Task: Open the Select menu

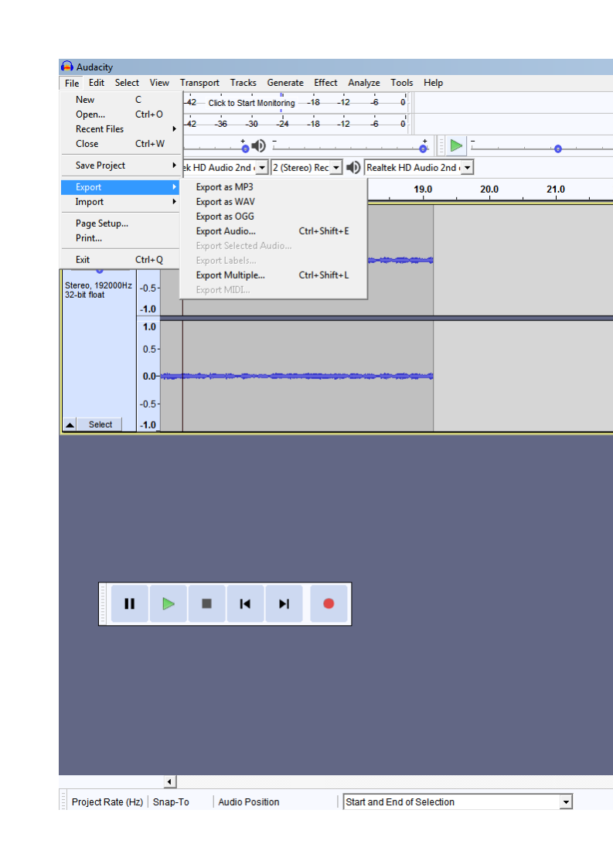Action: point(127,83)
